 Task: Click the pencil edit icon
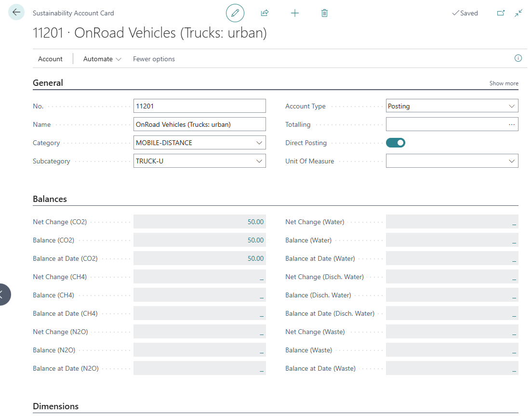235,13
